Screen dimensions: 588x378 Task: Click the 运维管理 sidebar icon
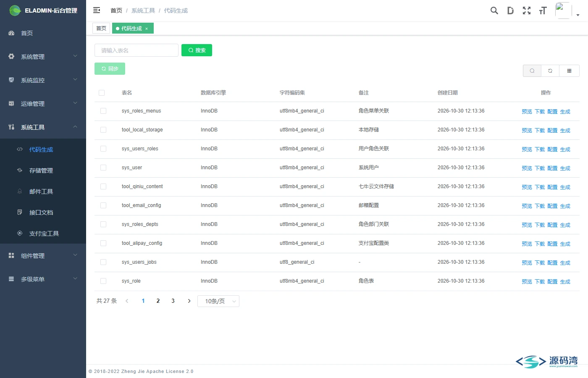[x=11, y=103]
